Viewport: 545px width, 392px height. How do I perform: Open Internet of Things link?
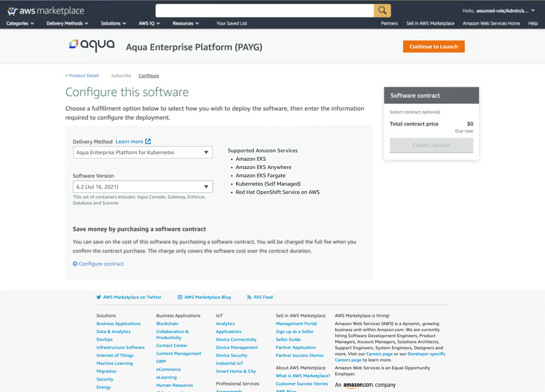[115, 355]
